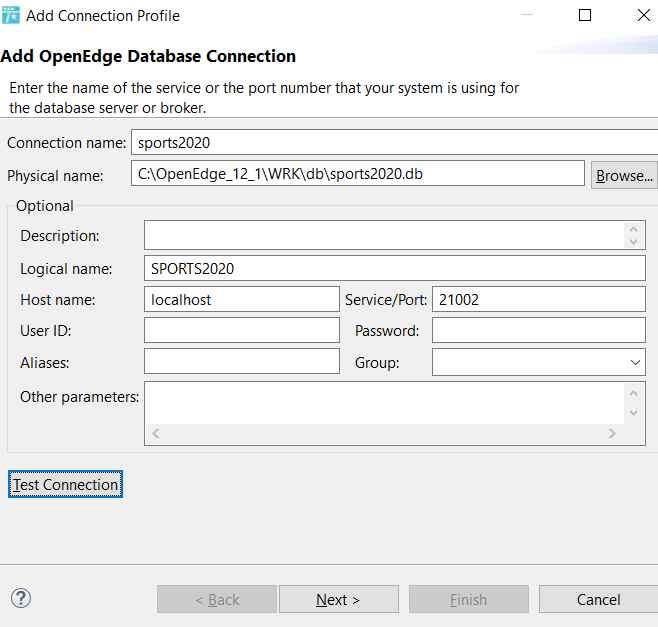Image resolution: width=658 pixels, height=627 pixels.
Task: Click the User ID input box
Action: [242, 330]
